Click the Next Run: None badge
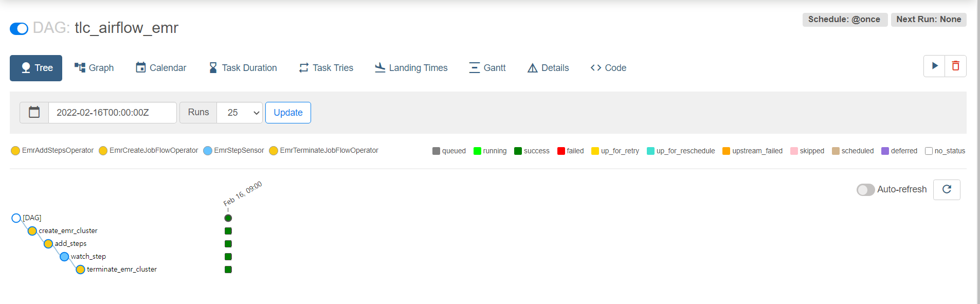This screenshot has width=980, height=304. [929, 20]
